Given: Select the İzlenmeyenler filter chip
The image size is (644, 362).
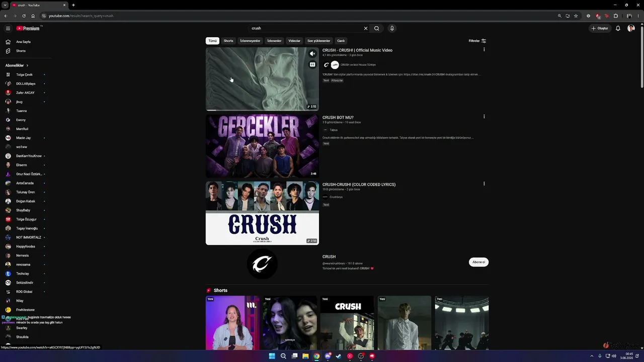Looking at the screenshot, I should pos(250,41).
